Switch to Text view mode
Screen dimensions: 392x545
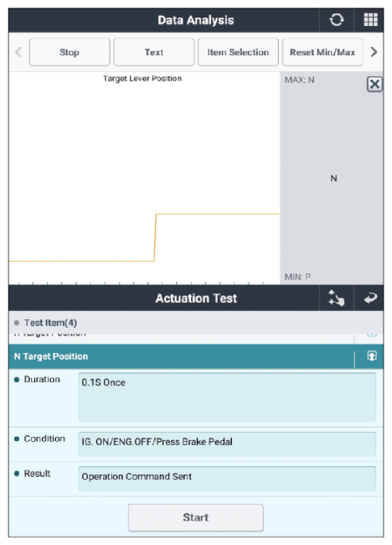coord(154,52)
